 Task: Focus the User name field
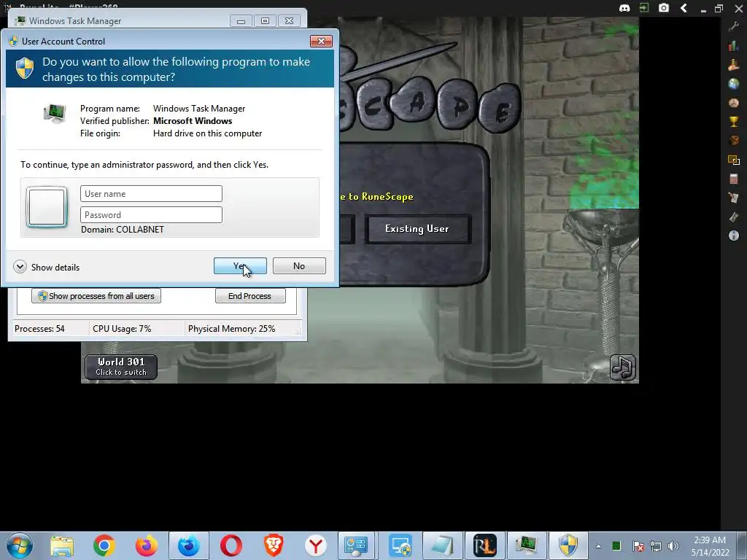click(x=151, y=194)
